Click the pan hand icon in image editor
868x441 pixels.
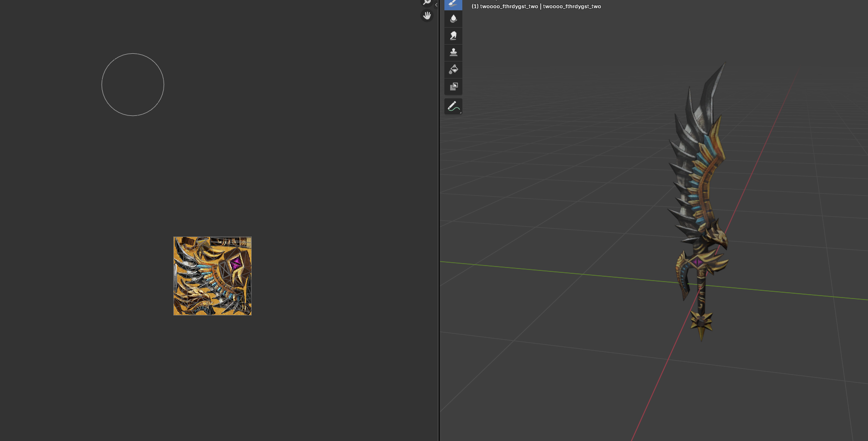point(427,16)
